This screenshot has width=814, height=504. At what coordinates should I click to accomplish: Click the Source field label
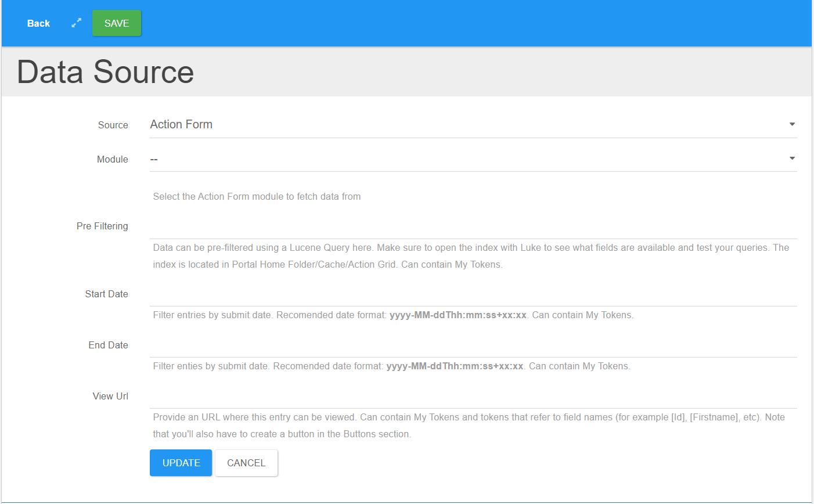point(113,125)
